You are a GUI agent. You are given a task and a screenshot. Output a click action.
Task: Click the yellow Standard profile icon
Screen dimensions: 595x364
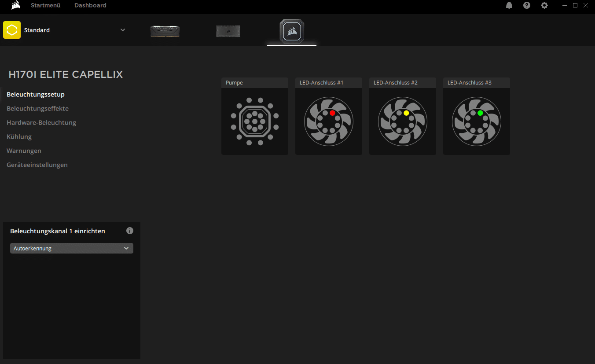tap(12, 30)
